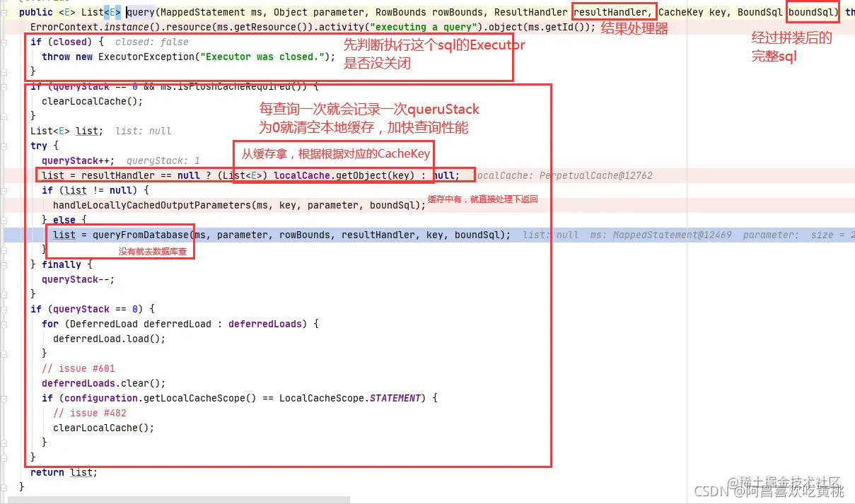Click the deferredLoad.load(); statement

(x=110, y=339)
